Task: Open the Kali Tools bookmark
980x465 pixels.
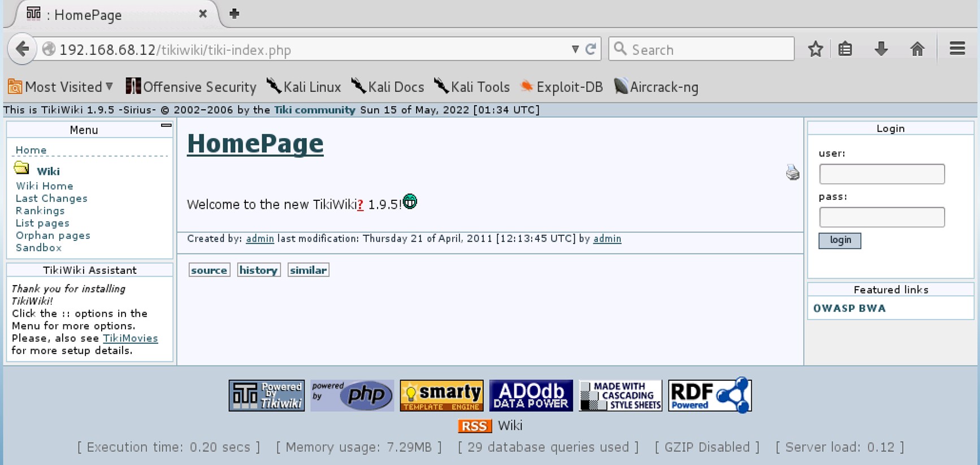Action: point(472,87)
